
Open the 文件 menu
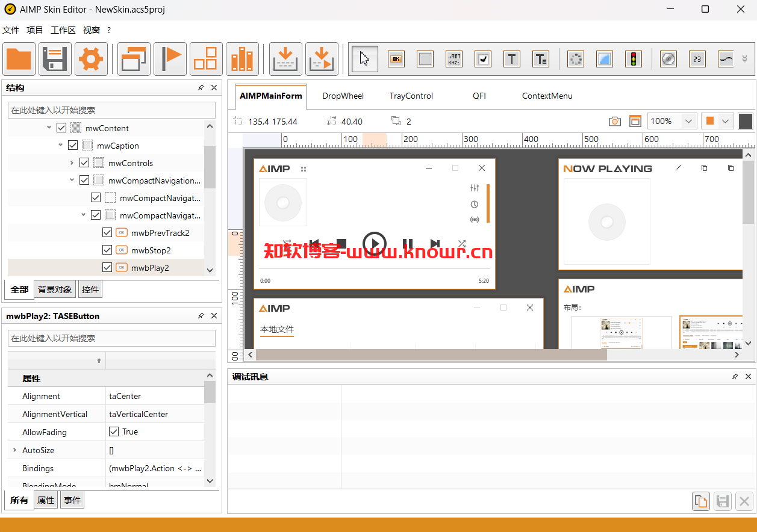(11, 30)
